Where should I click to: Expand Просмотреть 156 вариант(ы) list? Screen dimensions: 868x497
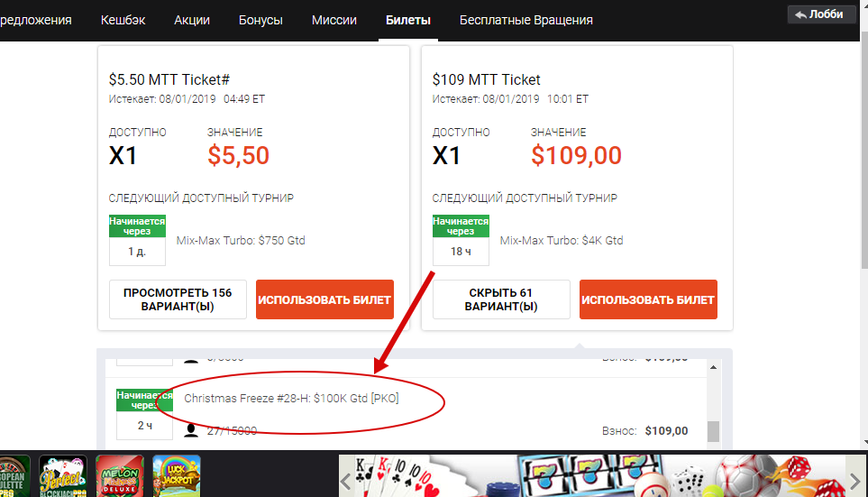click(x=178, y=299)
